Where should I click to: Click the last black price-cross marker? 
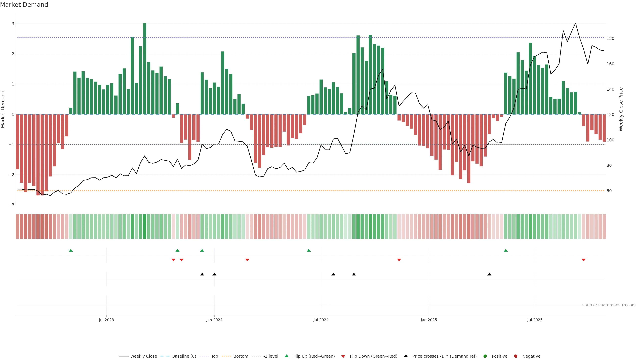click(489, 274)
